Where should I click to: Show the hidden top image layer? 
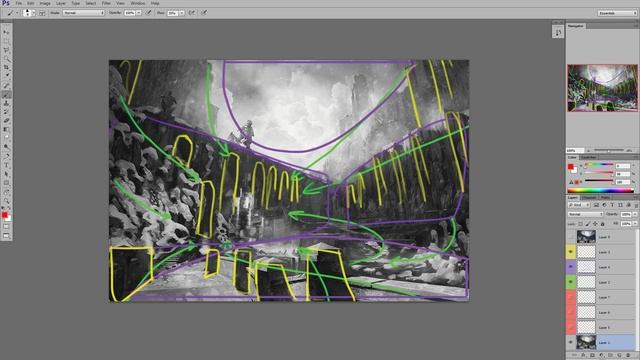(571, 237)
